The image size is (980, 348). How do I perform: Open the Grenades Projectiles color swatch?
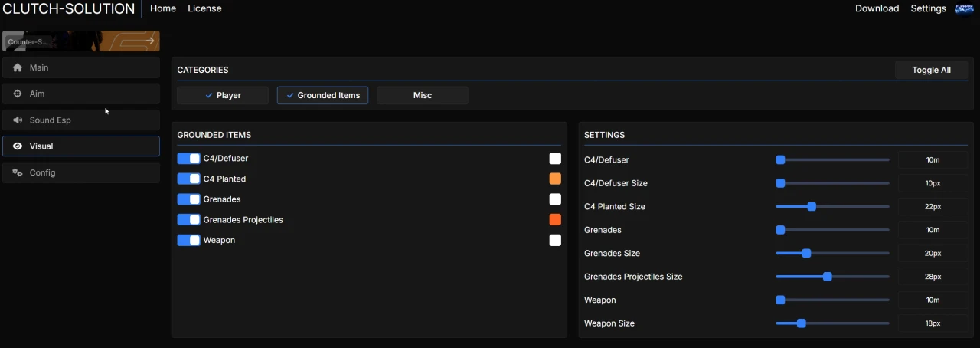coord(555,220)
